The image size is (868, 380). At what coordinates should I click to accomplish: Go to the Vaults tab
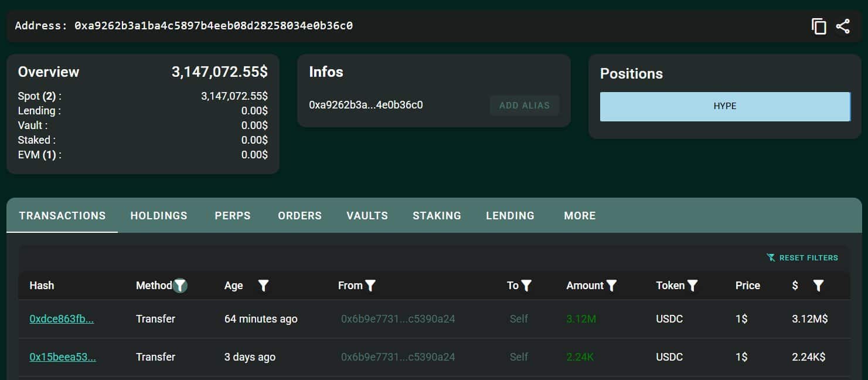[367, 216]
